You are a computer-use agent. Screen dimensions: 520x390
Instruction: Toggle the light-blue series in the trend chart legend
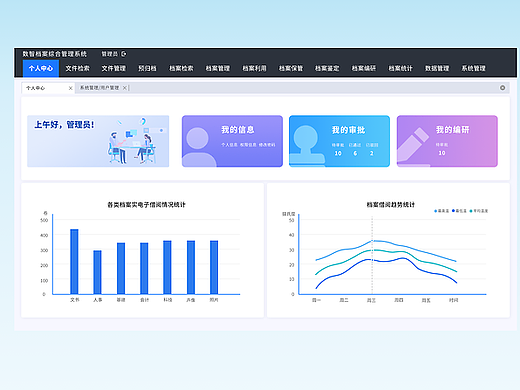442,211
